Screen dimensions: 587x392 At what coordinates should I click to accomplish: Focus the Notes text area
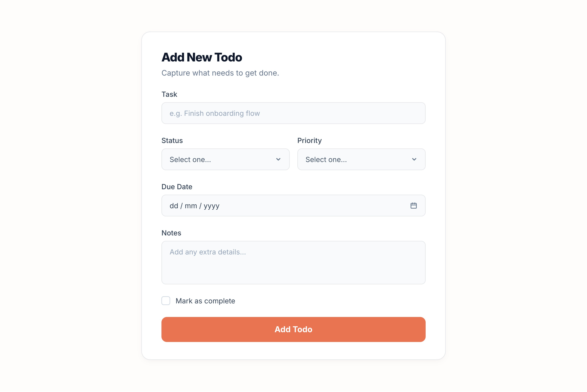coord(293,263)
